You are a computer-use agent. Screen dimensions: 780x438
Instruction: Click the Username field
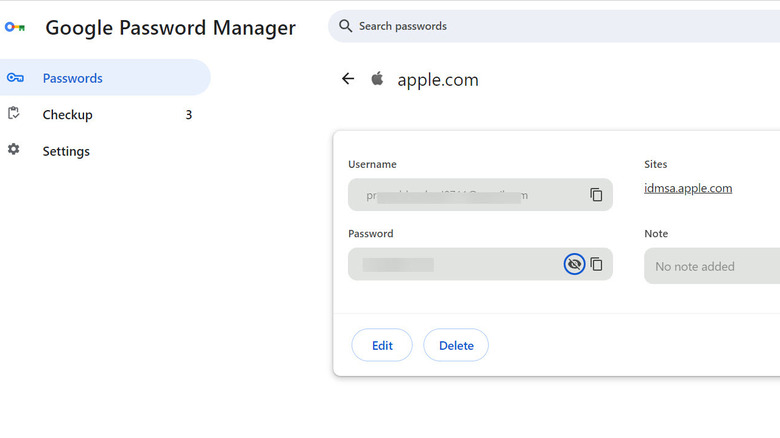coord(465,195)
